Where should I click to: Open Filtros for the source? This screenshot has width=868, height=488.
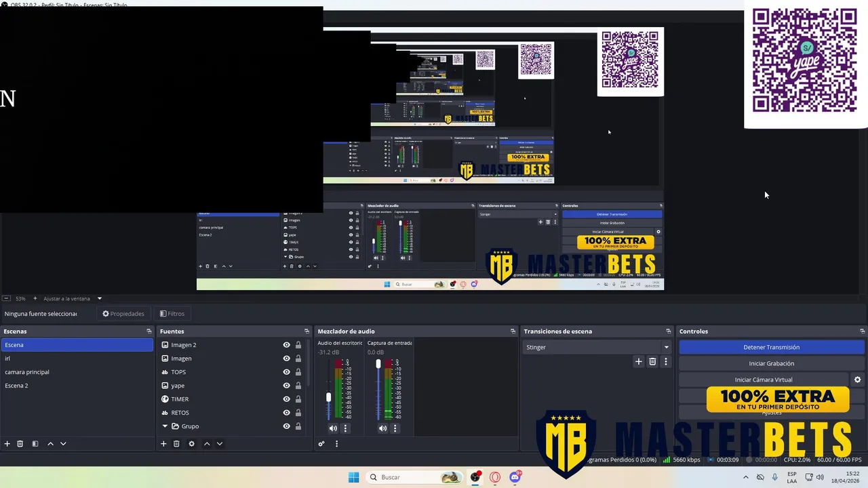pos(172,314)
